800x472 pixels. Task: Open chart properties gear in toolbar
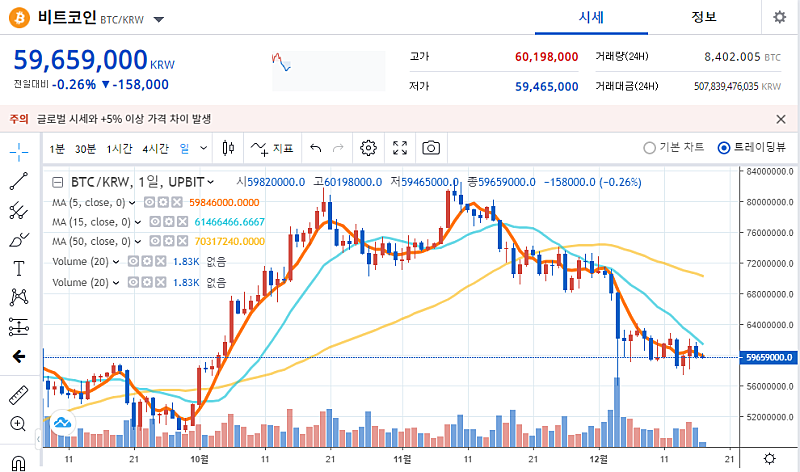pyautogui.click(x=368, y=148)
